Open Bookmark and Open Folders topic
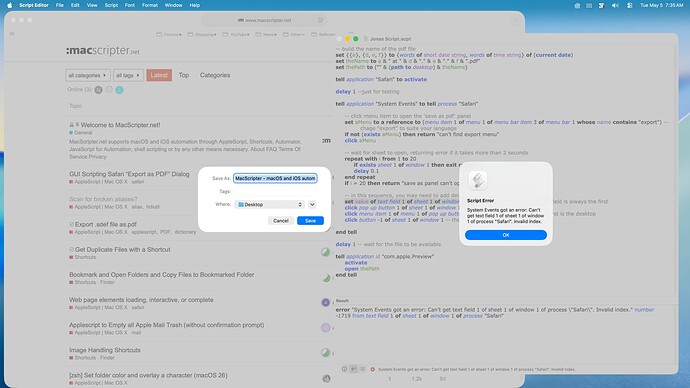 pyautogui.click(x=161, y=275)
